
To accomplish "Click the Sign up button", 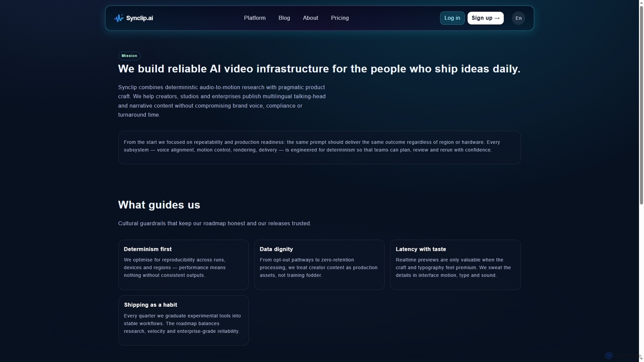I will point(486,18).
